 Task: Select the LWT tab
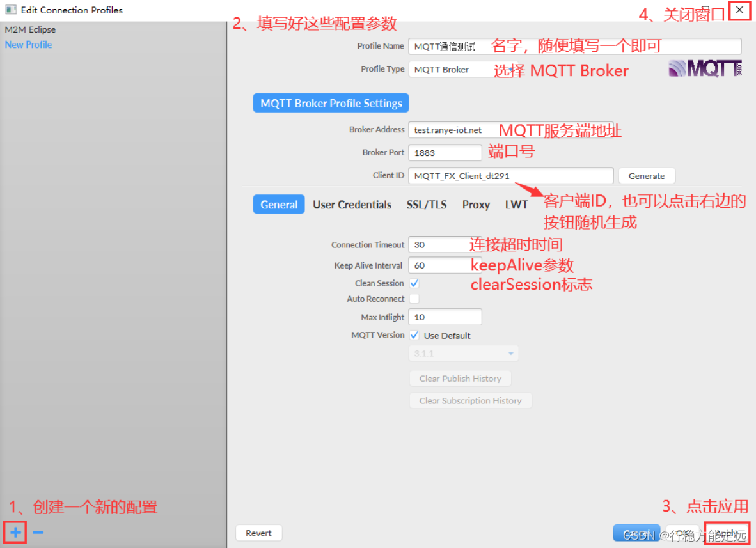516,205
